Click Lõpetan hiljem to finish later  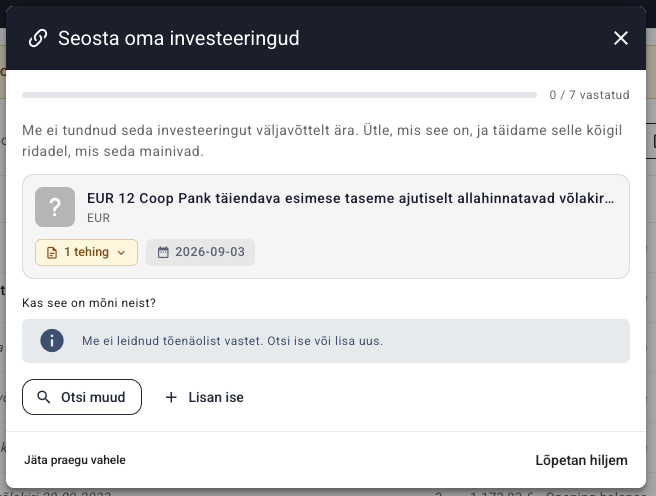pos(582,460)
